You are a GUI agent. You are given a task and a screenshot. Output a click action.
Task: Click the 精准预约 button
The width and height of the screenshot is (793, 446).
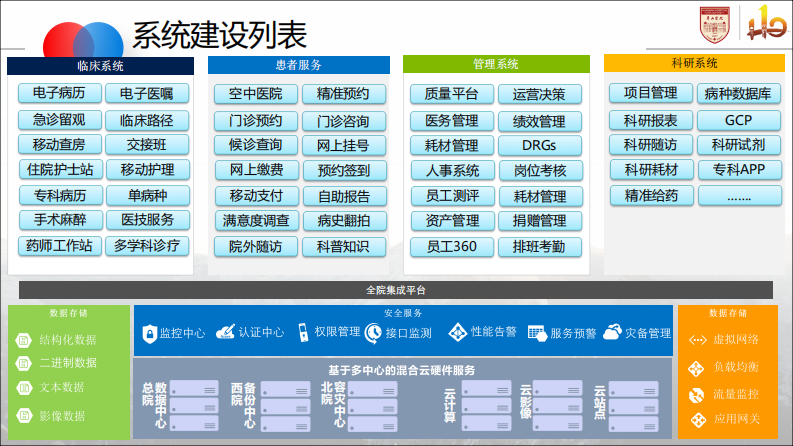(x=343, y=94)
